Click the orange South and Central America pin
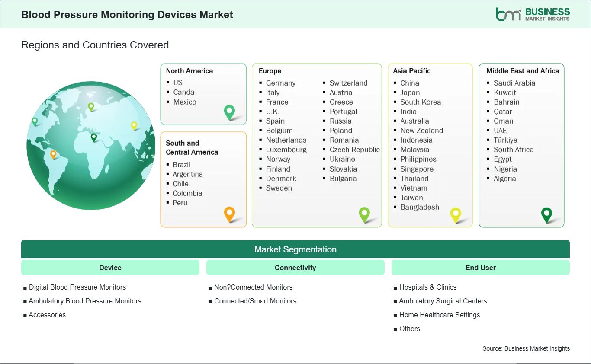 [229, 214]
